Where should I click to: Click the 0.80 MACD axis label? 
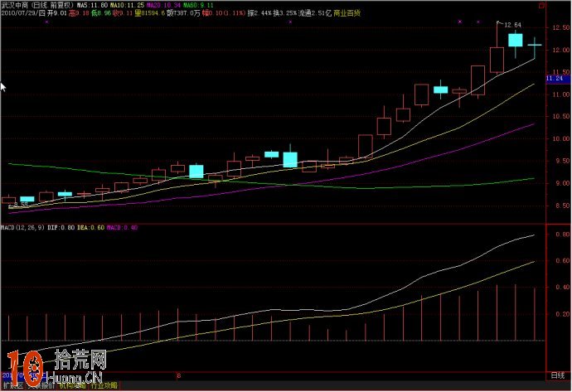pos(563,235)
